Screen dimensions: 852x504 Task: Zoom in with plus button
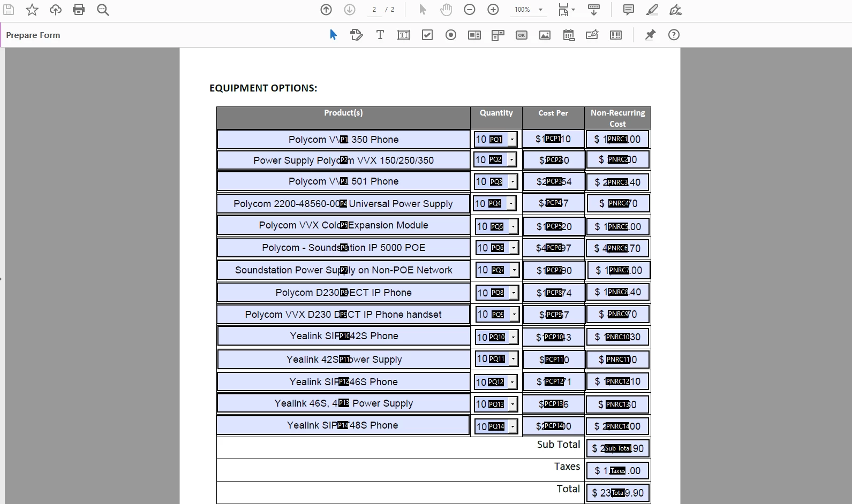pyautogui.click(x=493, y=10)
